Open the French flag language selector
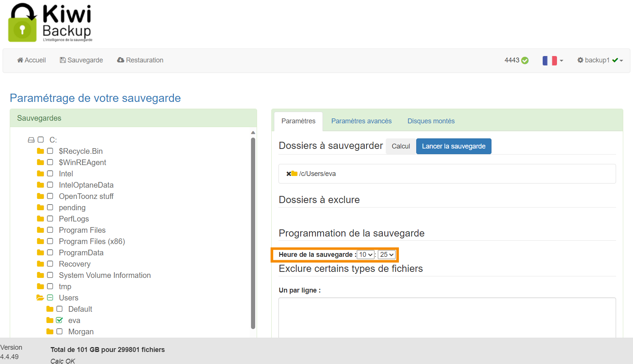The width and height of the screenshot is (633, 364). [x=552, y=61]
